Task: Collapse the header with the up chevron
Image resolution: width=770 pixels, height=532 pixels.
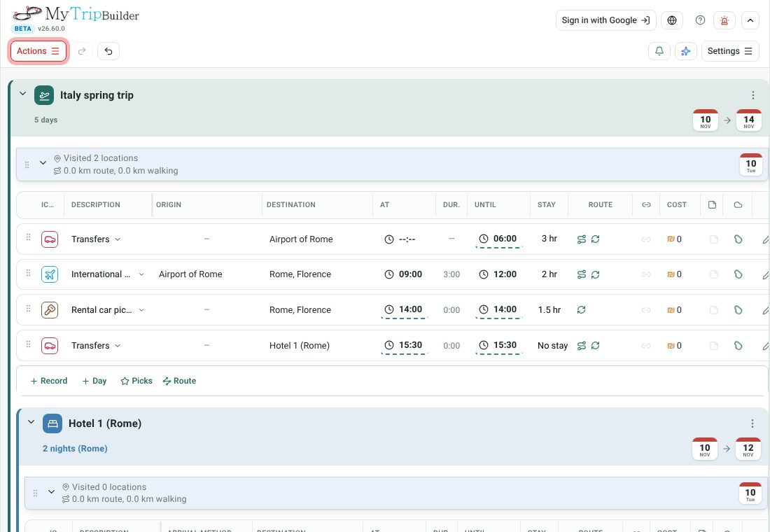Action: [750, 20]
